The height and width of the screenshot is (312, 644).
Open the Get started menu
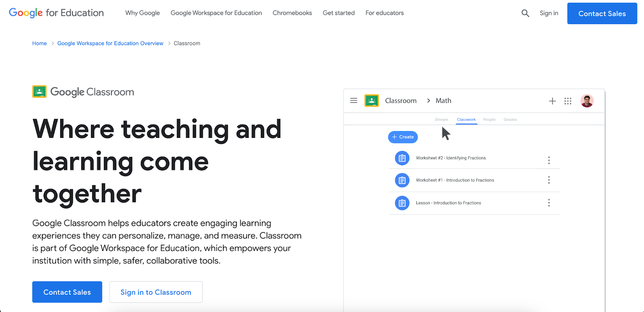click(339, 13)
